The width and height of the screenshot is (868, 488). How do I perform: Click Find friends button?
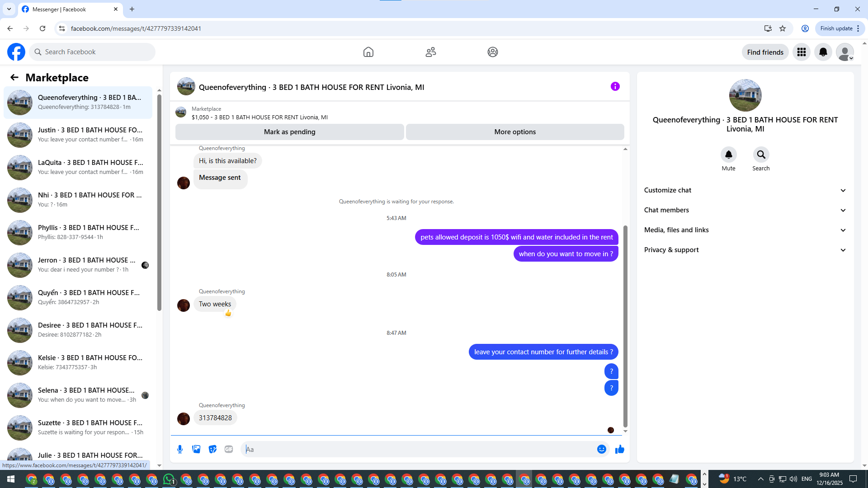point(765,52)
